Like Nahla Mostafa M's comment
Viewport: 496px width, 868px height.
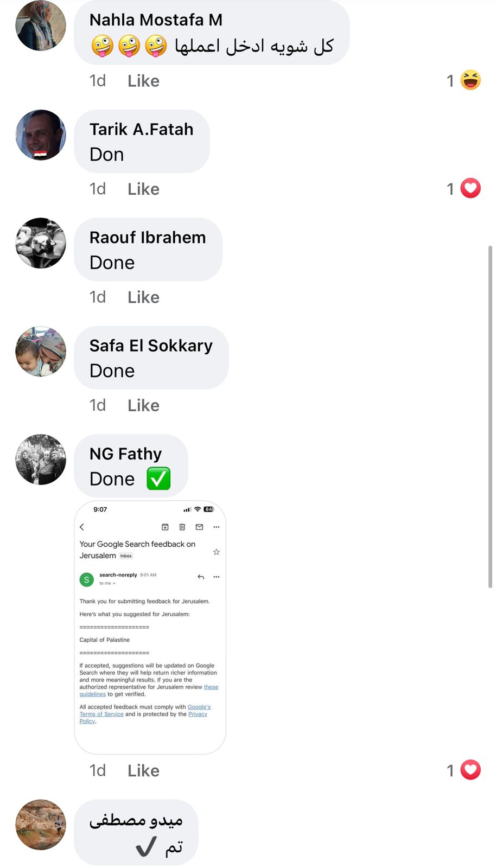point(143,81)
